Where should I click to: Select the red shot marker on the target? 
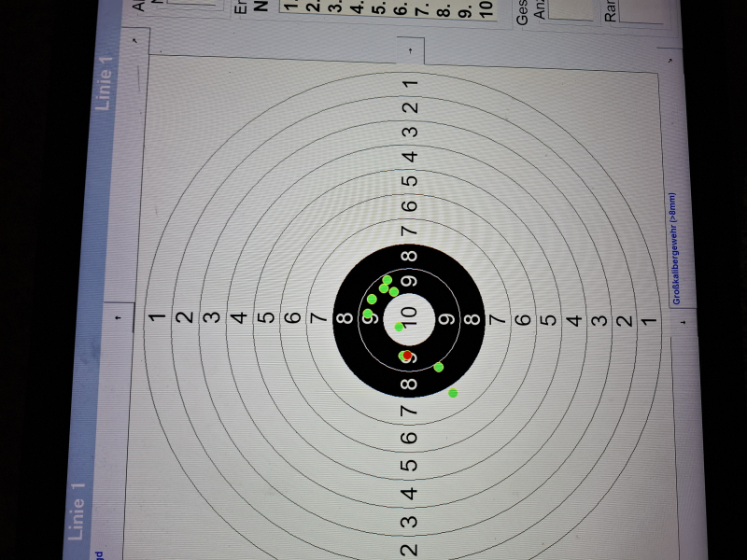pyautogui.click(x=407, y=357)
